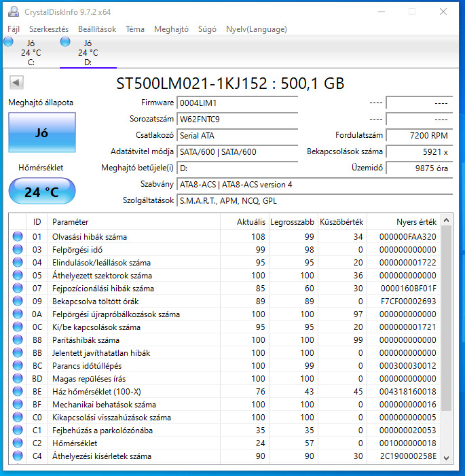Click status icon for Magas repüléses írás

pyautogui.click(x=18, y=378)
